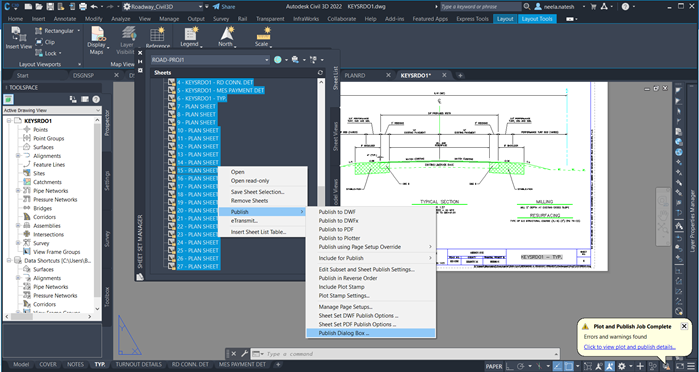Click user account neela.natesh
This screenshot has height=372, width=699.
tap(559, 7)
